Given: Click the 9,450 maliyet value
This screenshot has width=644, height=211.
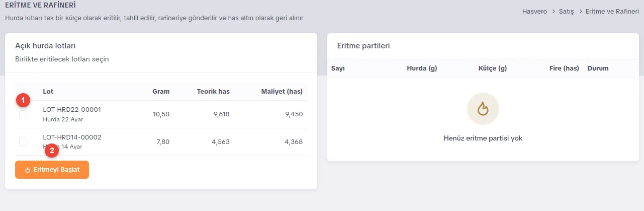Looking at the screenshot, I should [x=294, y=114].
